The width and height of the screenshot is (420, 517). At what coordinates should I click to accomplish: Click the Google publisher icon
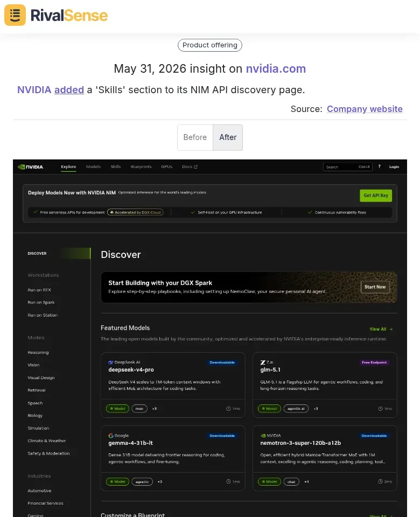[x=111, y=436]
